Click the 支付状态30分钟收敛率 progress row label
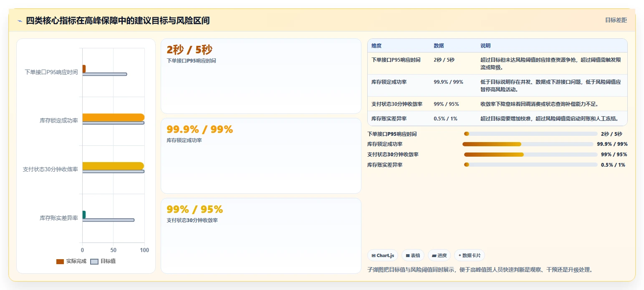Screen dimensions: 644x290 pos(393,154)
